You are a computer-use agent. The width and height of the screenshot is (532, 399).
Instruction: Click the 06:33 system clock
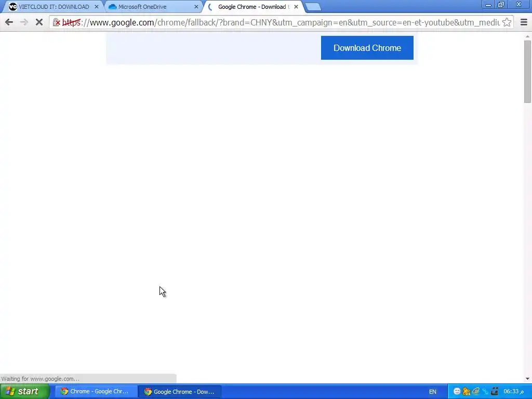(x=513, y=392)
